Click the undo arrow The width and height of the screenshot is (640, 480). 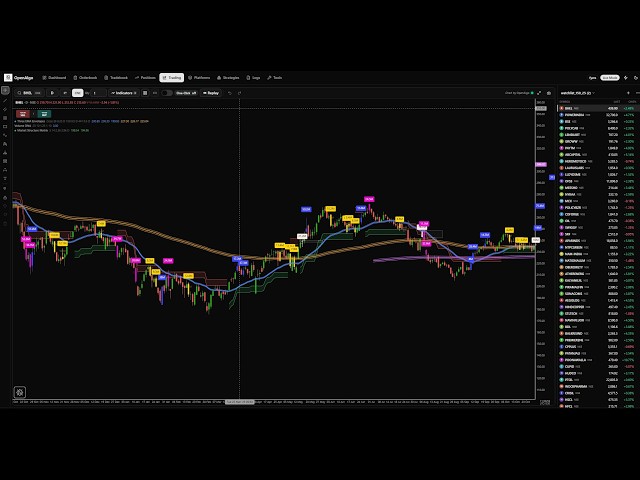pyautogui.click(x=230, y=93)
